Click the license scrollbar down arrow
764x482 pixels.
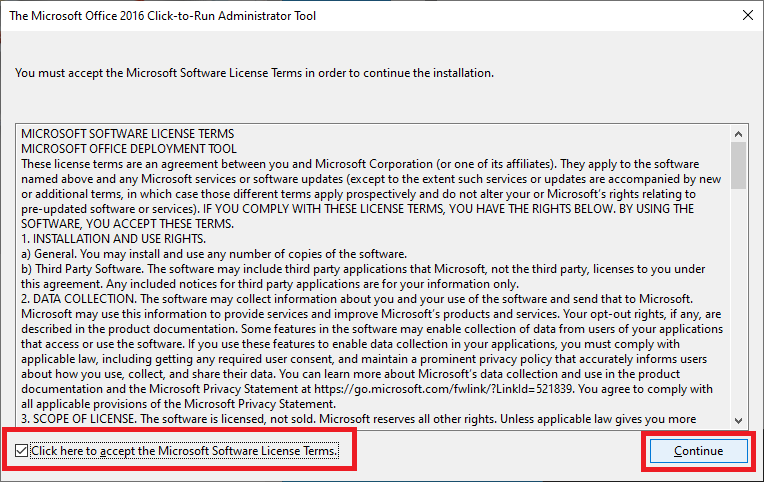tap(739, 420)
